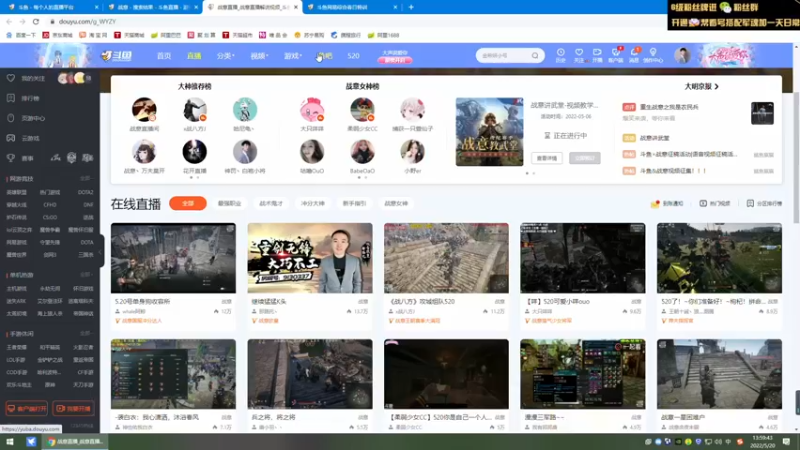Open the page-game center mouse icon
Viewport: 800px width, 450px height.
(x=11, y=118)
